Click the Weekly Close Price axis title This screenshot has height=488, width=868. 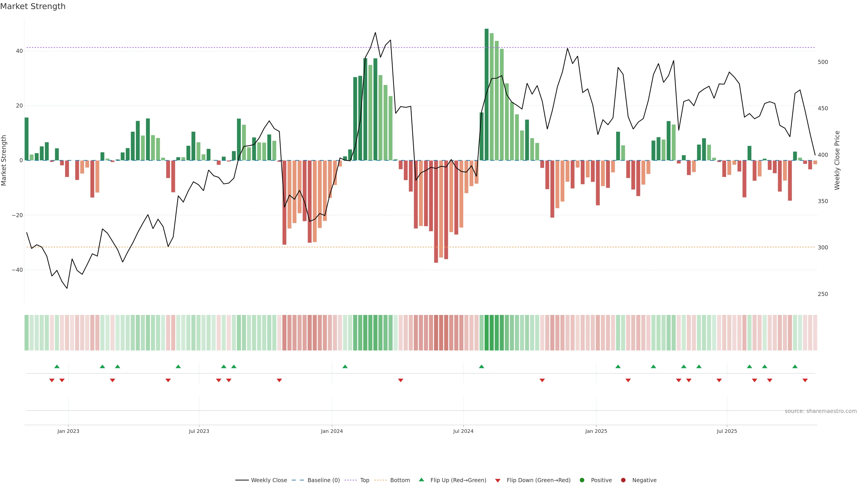tap(837, 160)
